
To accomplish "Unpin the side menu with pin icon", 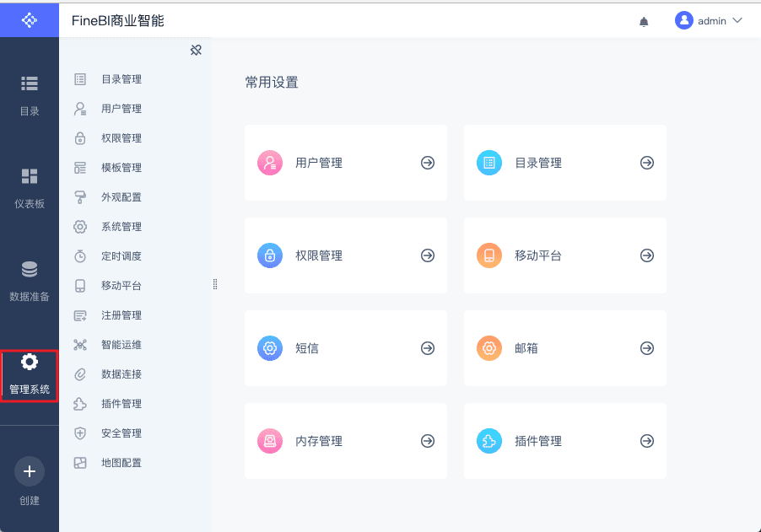I will (x=196, y=51).
